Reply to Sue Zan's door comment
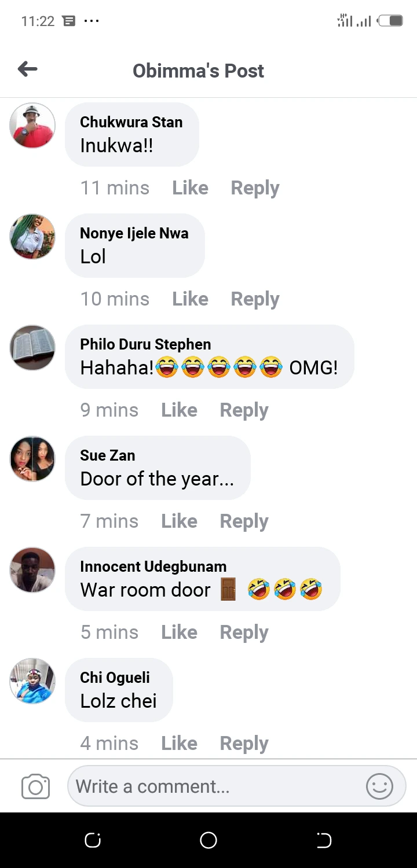 coord(244,521)
